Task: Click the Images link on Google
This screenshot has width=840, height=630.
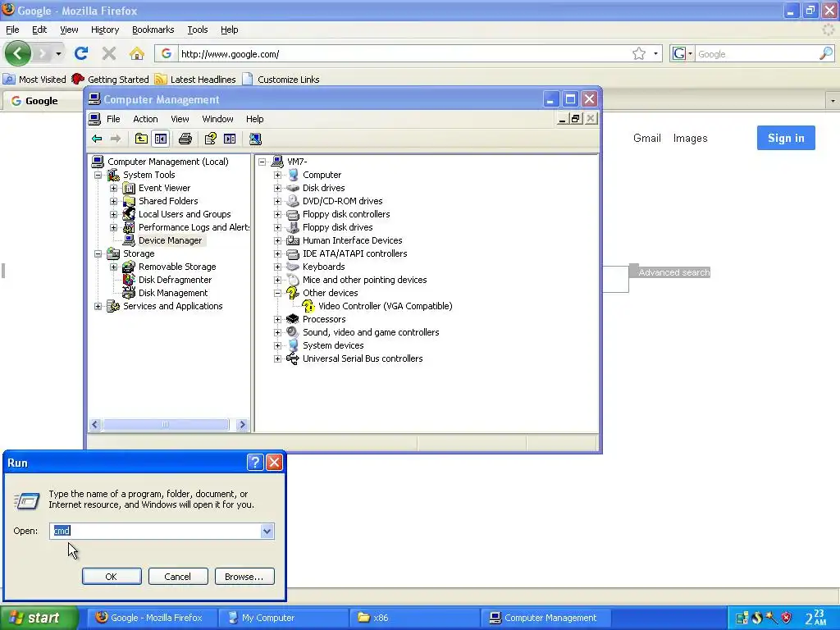Action: (690, 138)
